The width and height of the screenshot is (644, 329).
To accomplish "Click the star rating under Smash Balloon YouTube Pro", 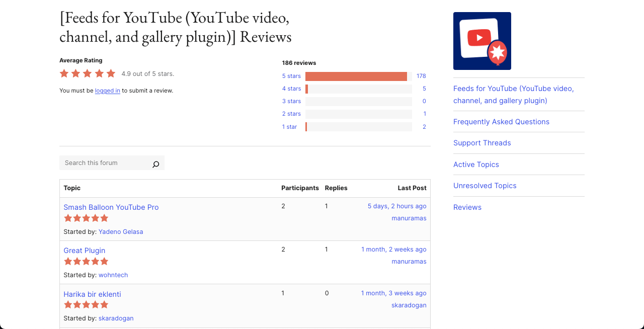I will 86,218.
